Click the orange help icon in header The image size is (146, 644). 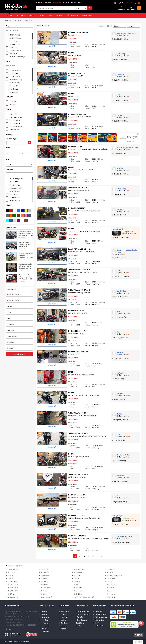pos(139,8)
